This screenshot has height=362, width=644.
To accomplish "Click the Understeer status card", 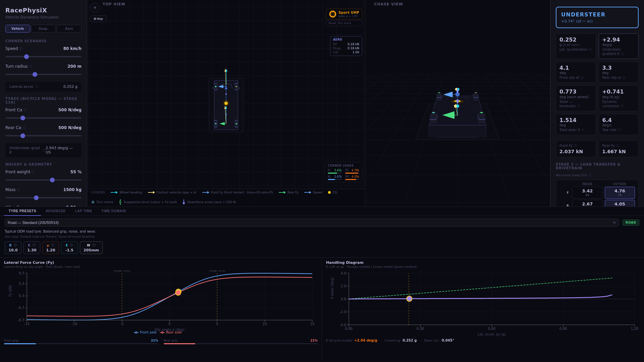I will point(597,17).
